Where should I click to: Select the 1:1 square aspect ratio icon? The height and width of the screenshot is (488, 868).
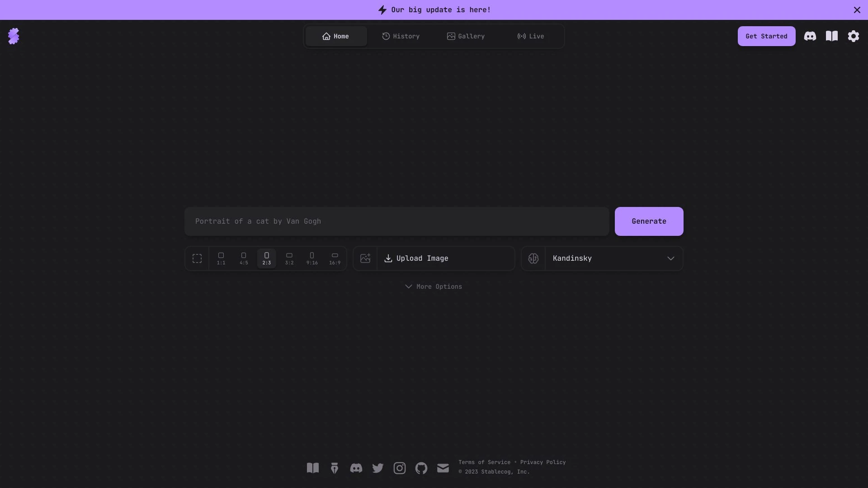pyautogui.click(x=221, y=258)
